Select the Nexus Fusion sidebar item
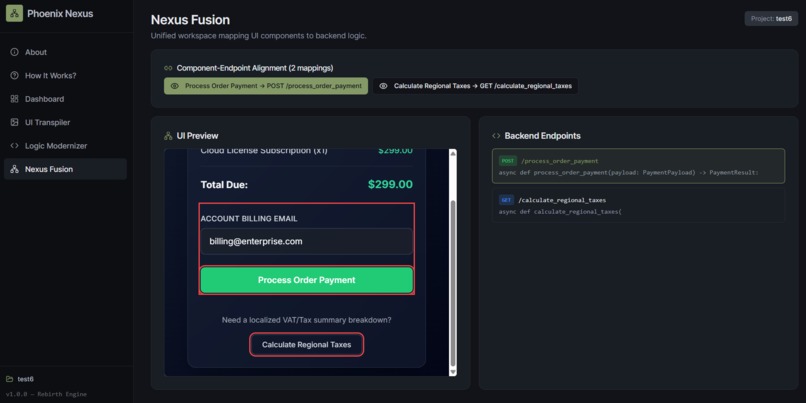Image resolution: width=806 pixels, height=403 pixels. pos(65,169)
